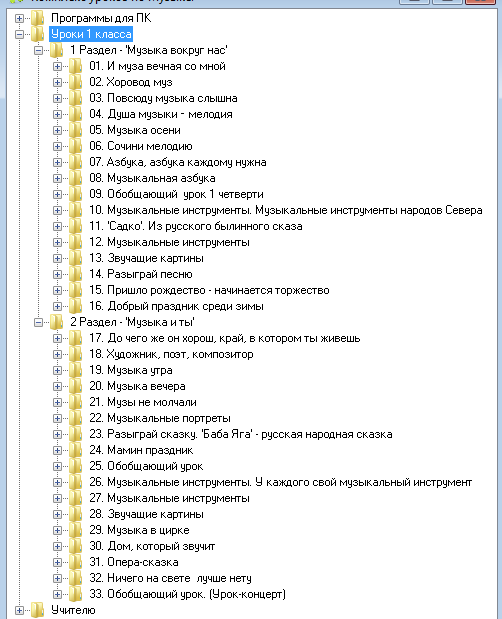Select '22. Музыкальные портреты' item

160,418
